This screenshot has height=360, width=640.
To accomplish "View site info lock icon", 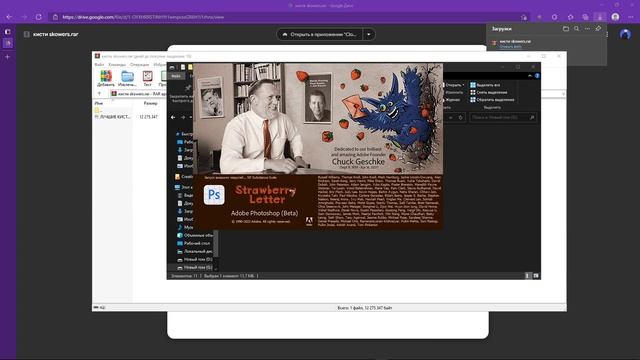I will click(56, 17).
